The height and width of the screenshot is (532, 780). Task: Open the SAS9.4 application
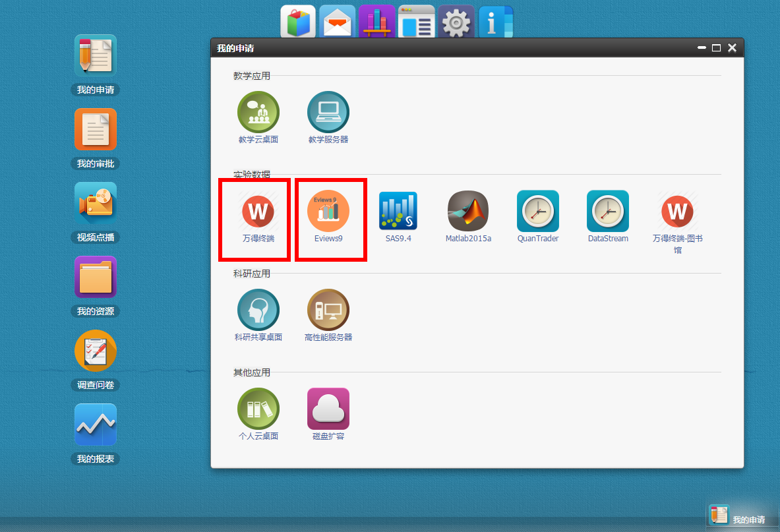(x=398, y=212)
